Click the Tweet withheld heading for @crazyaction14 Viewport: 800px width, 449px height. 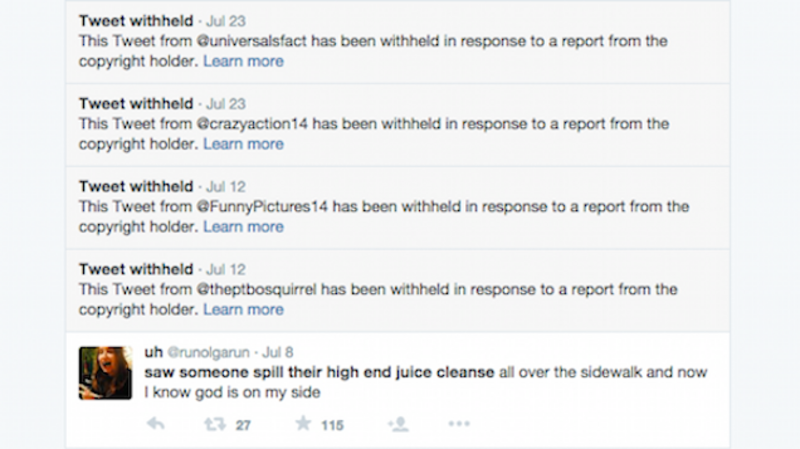point(135,103)
